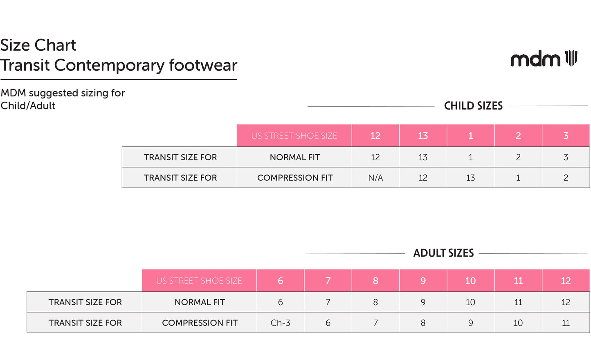Select child street shoe size 13 header
The image size is (591, 364).
point(423,136)
